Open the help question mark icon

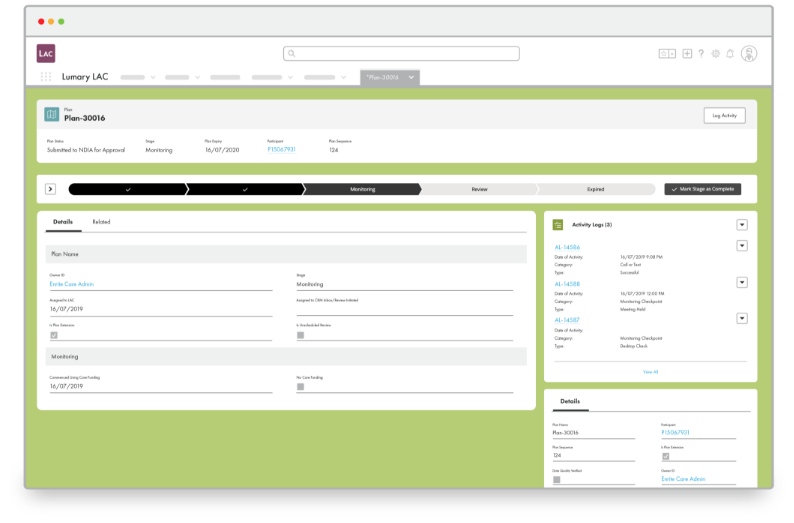[701, 54]
